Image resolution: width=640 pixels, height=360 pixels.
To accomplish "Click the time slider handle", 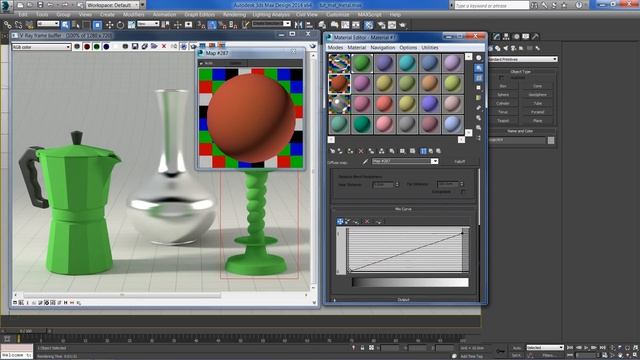I will (25, 331).
